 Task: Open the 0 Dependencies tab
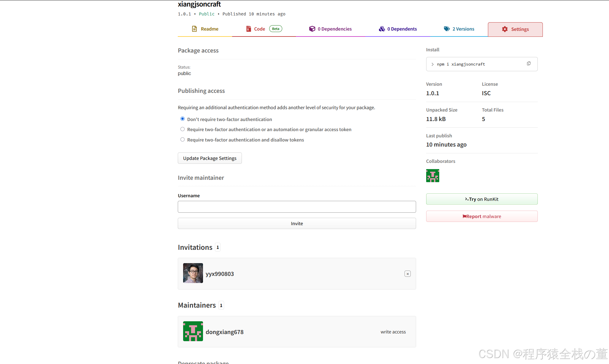[330, 29]
